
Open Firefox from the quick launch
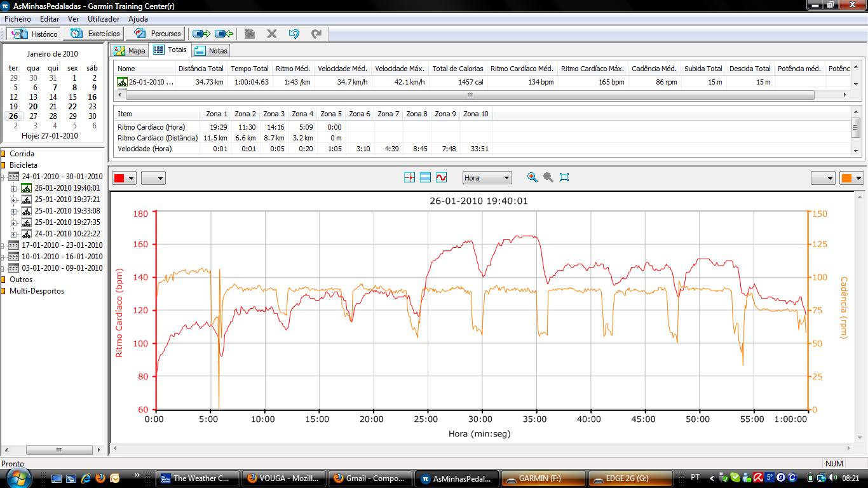tap(100, 478)
